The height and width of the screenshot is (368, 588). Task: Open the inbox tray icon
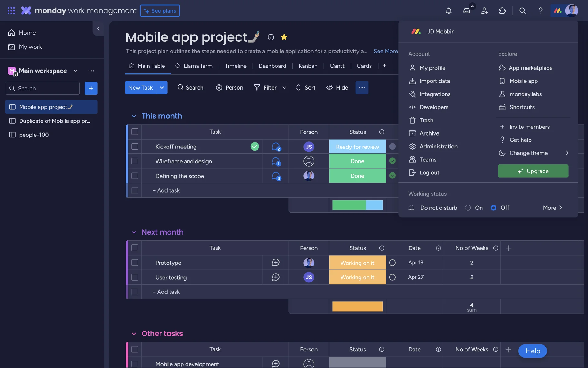coord(466,11)
